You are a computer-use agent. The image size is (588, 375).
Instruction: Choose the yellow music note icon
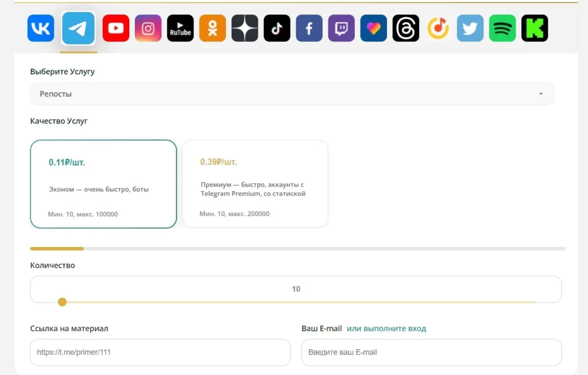(x=438, y=28)
